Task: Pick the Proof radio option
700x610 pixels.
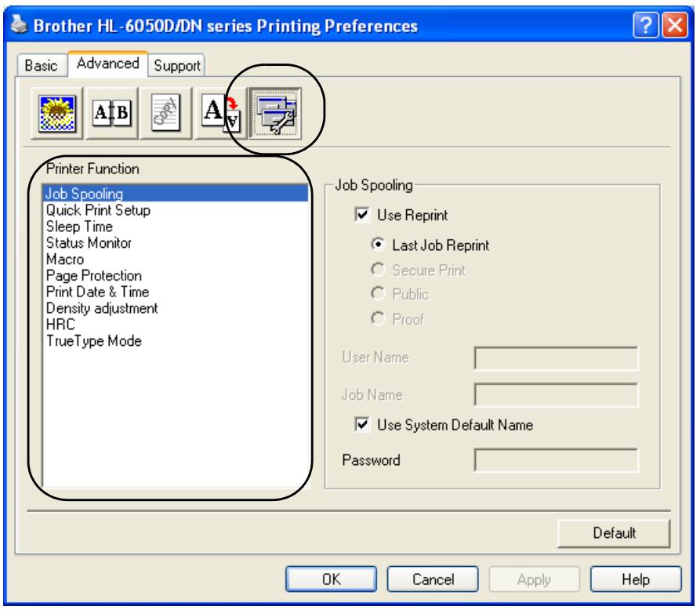Action: click(378, 319)
